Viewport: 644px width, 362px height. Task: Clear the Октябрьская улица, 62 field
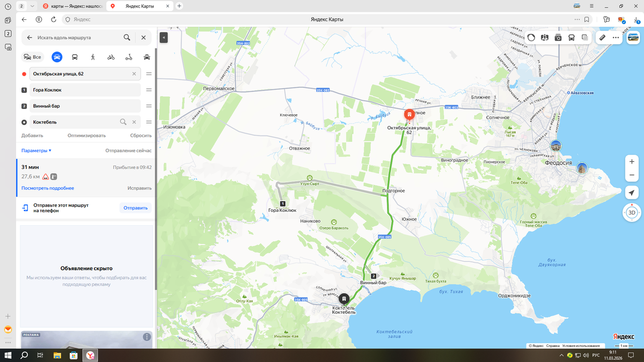coord(134,73)
